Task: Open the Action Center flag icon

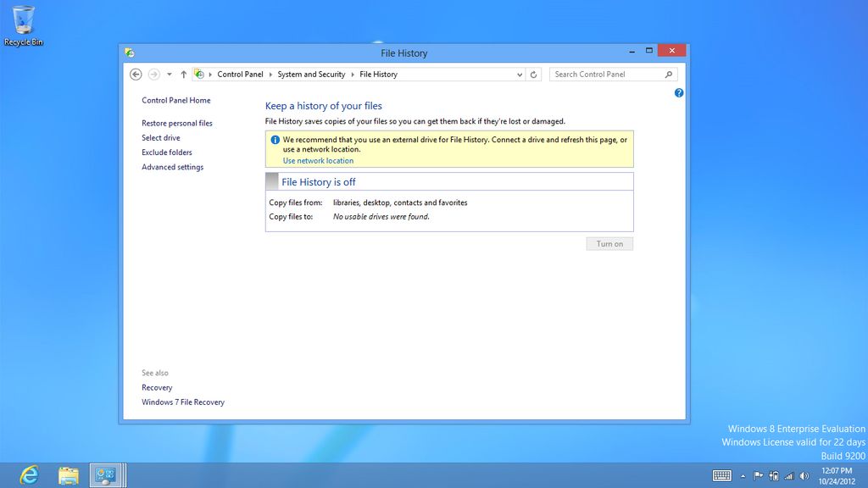Action: pos(759,474)
